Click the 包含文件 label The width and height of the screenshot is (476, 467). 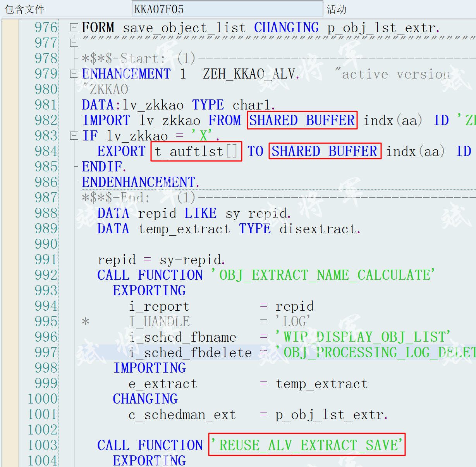(24, 9)
